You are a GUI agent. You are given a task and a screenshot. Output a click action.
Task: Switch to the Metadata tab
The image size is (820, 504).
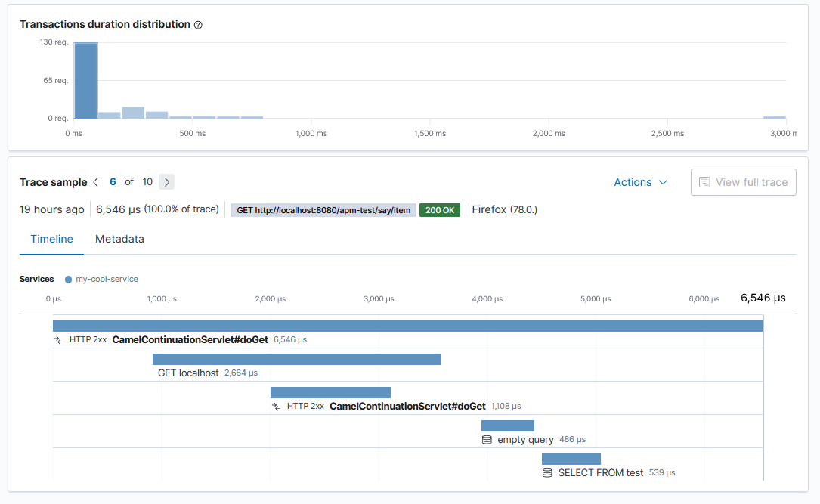(119, 239)
